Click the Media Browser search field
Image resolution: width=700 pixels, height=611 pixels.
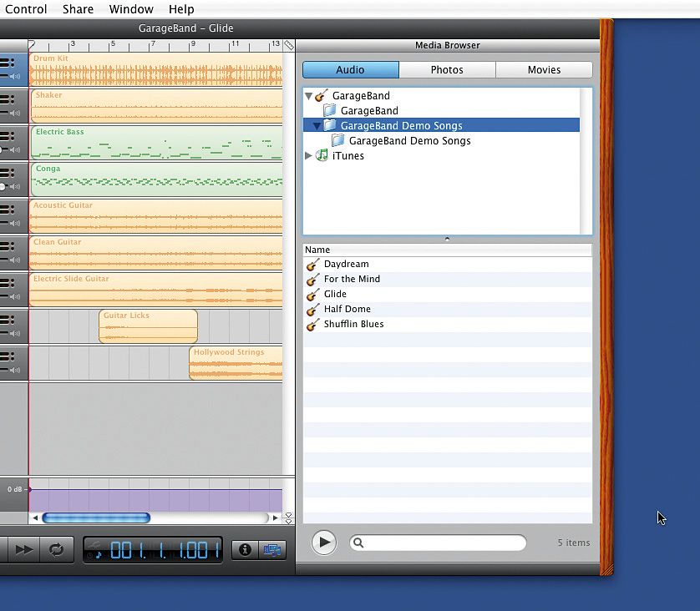click(438, 543)
